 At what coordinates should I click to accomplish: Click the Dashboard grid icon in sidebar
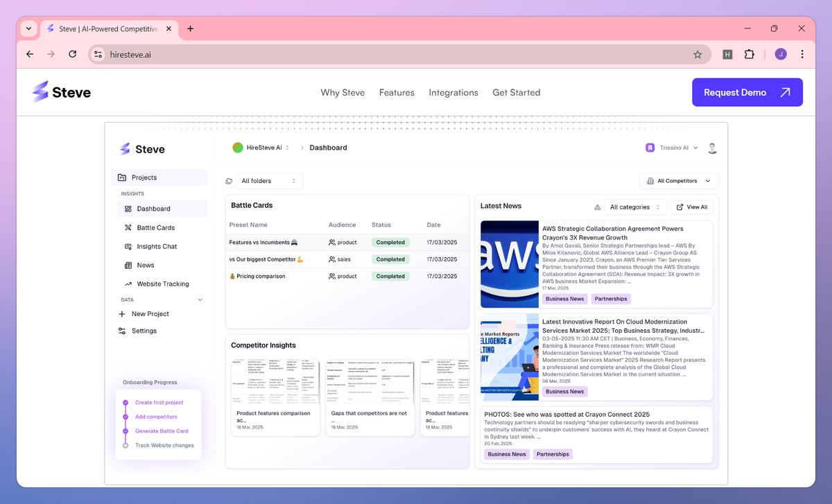(x=128, y=209)
